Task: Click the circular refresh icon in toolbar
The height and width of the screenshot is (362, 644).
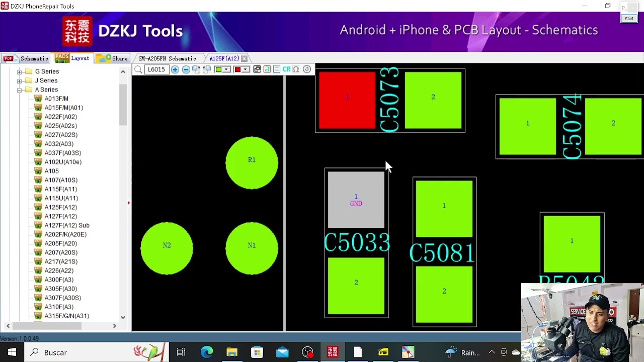Action: (307, 69)
